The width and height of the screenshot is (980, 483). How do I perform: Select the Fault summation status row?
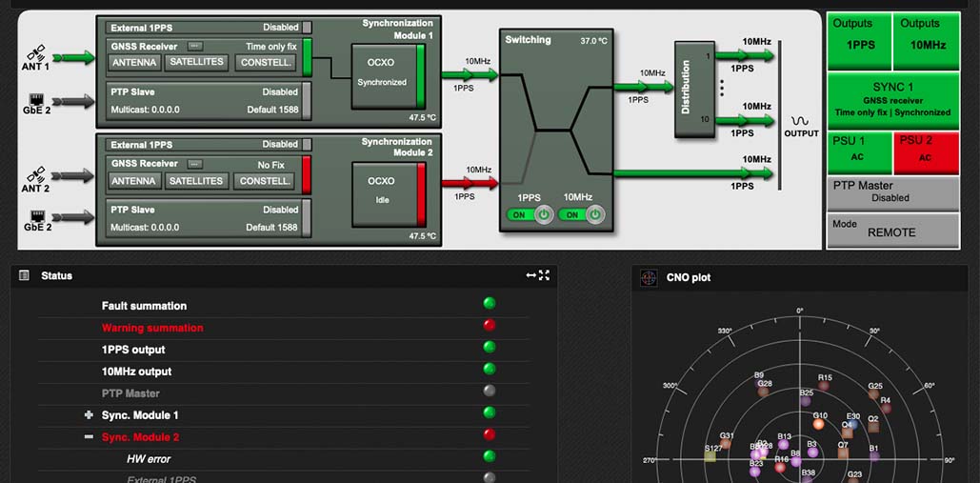click(283, 306)
